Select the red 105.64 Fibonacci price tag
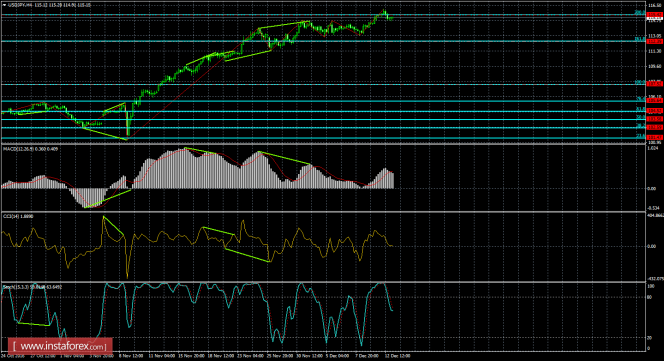664x361 pixels. pyautogui.click(x=655, y=100)
